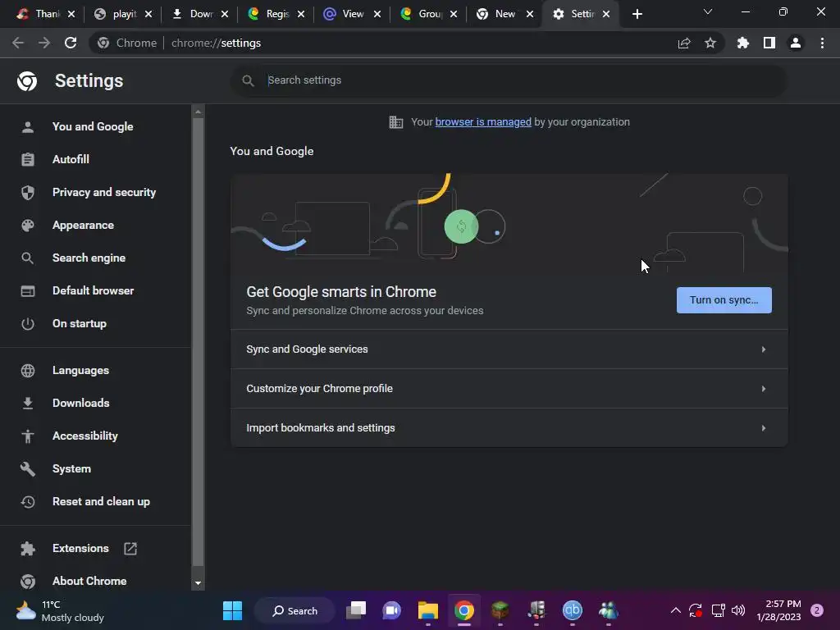Click the On startup power icon
This screenshot has height=630, width=840.
point(28,323)
